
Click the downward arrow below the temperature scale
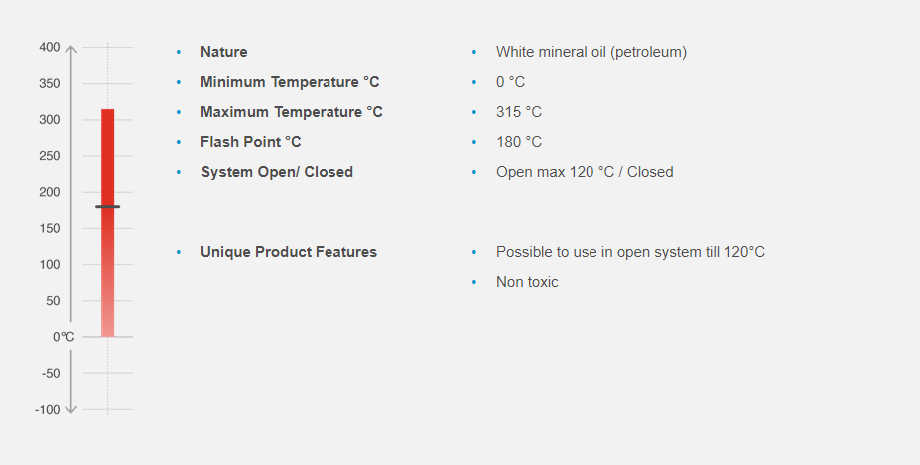click(x=70, y=409)
